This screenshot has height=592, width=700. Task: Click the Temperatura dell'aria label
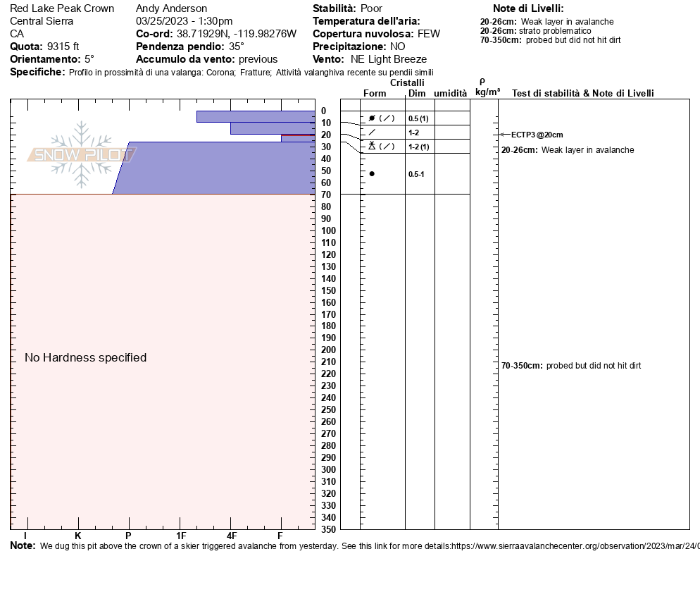pyautogui.click(x=366, y=21)
